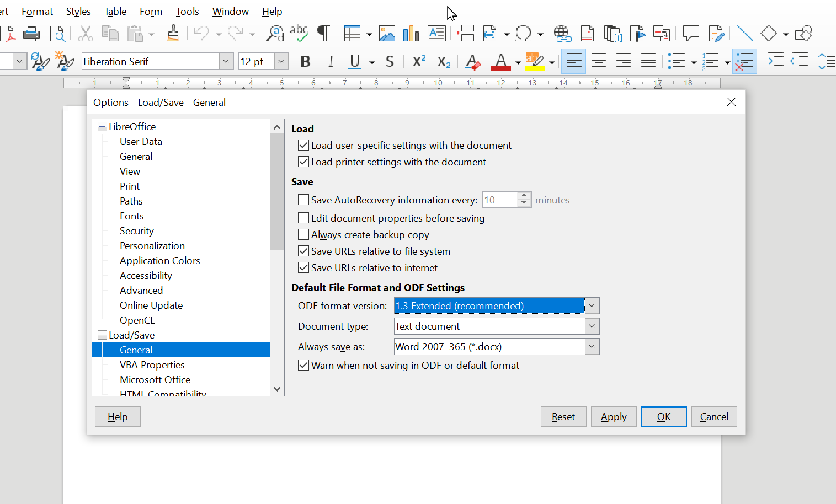The width and height of the screenshot is (836, 504).
Task: Toggle Save URLs relative to file system
Action: coord(303,251)
